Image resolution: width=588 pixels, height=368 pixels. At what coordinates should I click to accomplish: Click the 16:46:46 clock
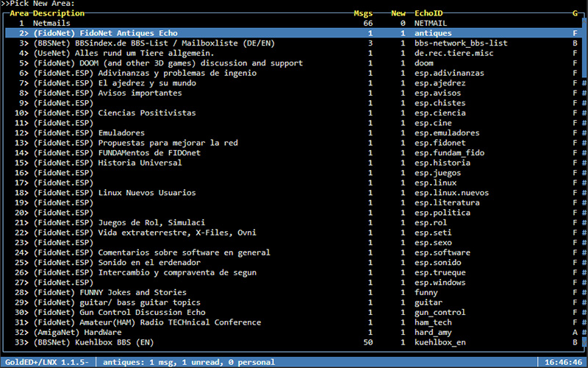563,362
